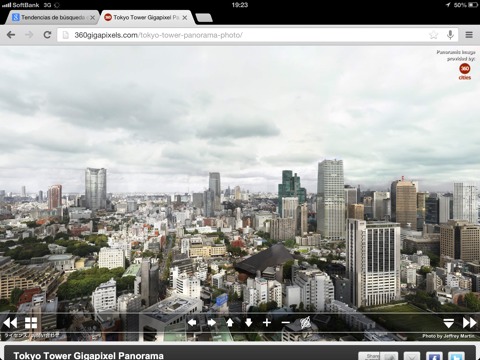Click the Panoramic image provided by text

(456, 55)
